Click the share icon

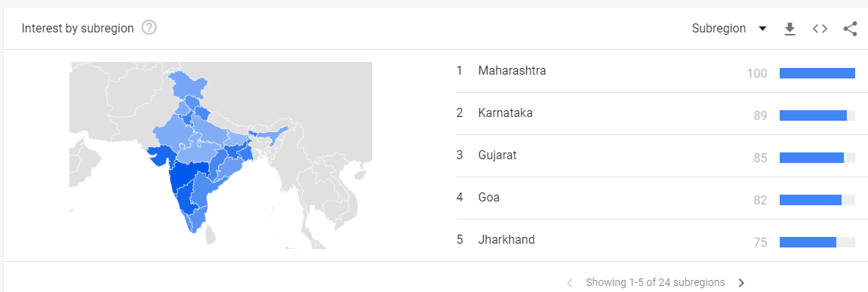pyautogui.click(x=850, y=29)
